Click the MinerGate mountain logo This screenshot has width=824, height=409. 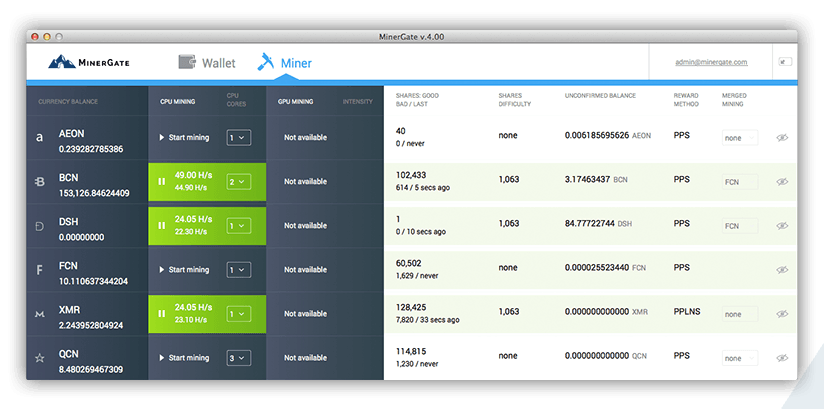(x=62, y=62)
